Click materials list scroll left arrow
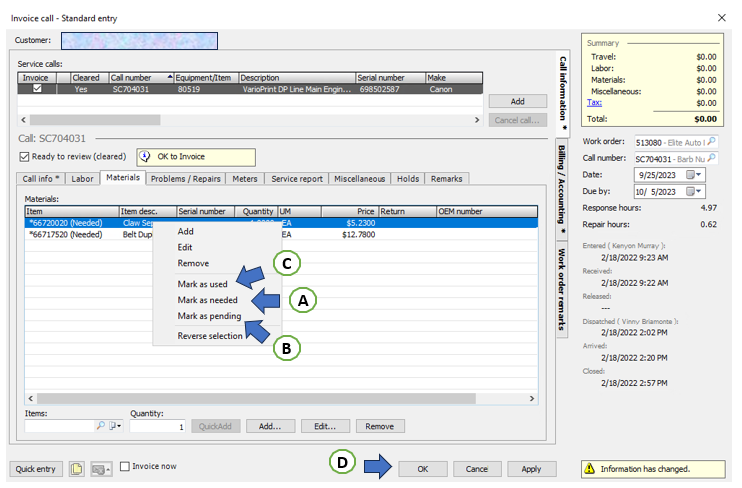 point(31,399)
